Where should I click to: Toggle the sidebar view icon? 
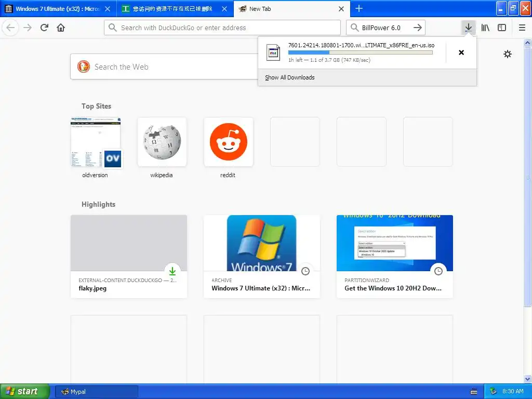click(x=502, y=28)
